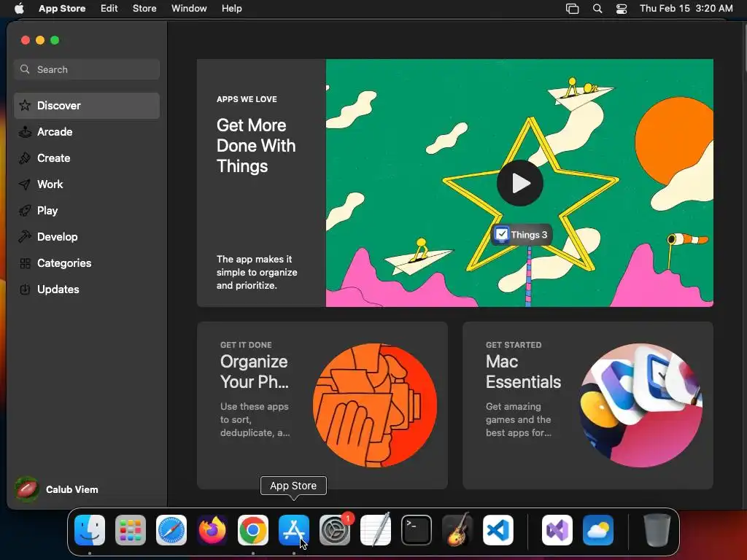Open Finder from the Dock

pyautogui.click(x=90, y=530)
